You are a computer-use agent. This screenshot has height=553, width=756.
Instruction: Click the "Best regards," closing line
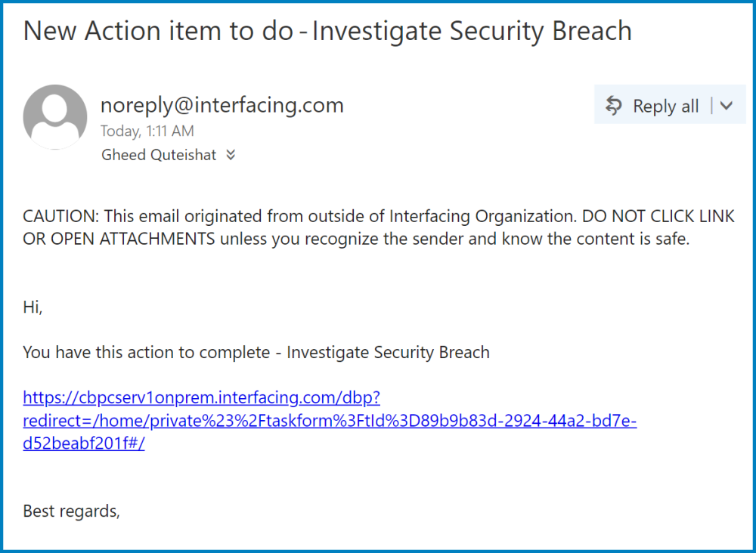coord(72,511)
